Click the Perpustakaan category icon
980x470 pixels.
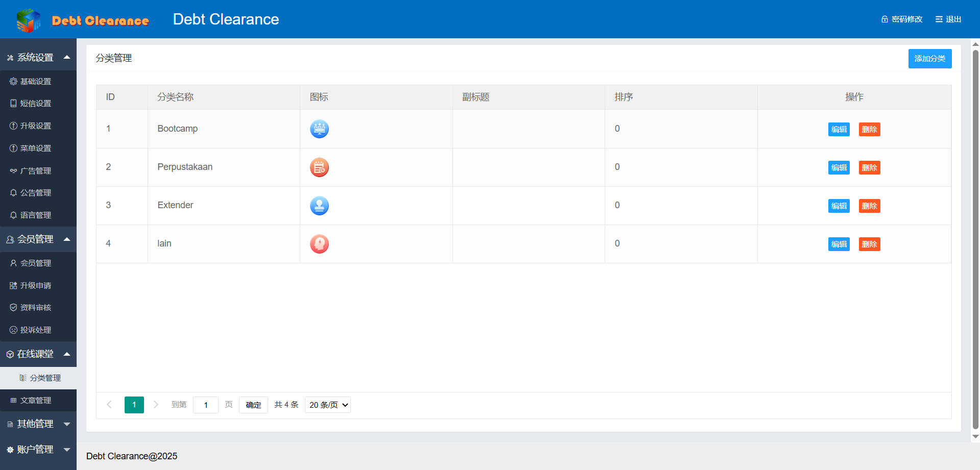click(319, 167)
